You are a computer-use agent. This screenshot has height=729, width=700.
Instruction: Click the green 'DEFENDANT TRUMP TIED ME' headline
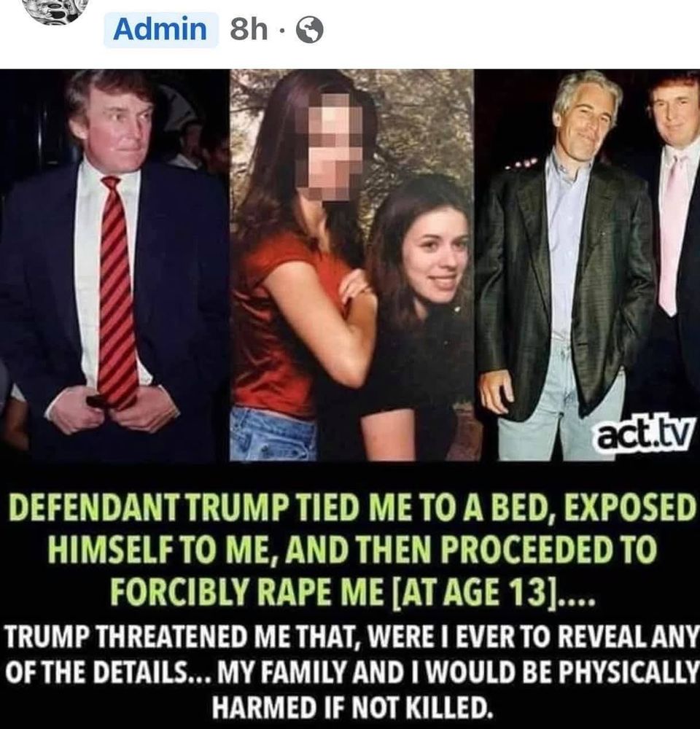coord(350,508)
